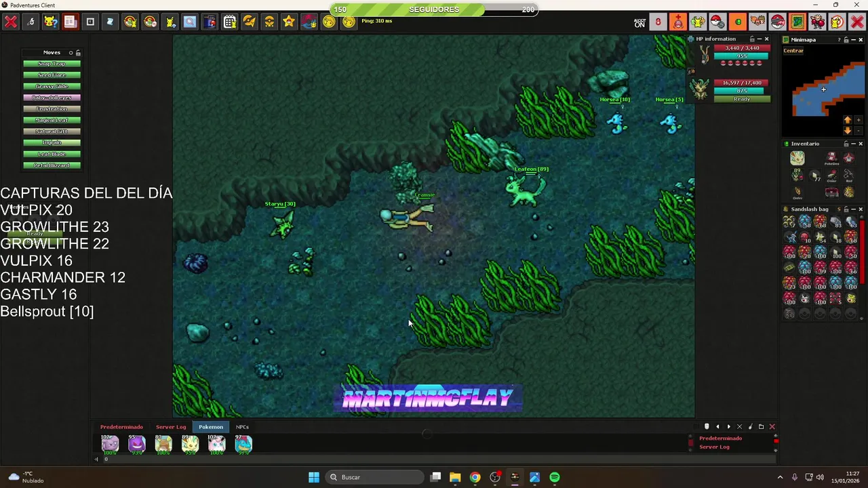The height and width of the screenshot is (488, 868).
Task: Switch to the Pokemon tab
Action: [210, 427]
